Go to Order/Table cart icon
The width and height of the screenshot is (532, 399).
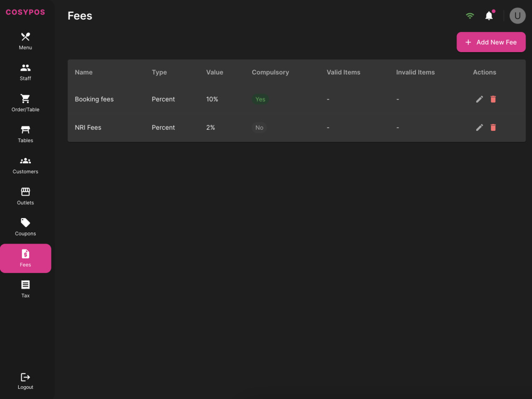[26, 98]
